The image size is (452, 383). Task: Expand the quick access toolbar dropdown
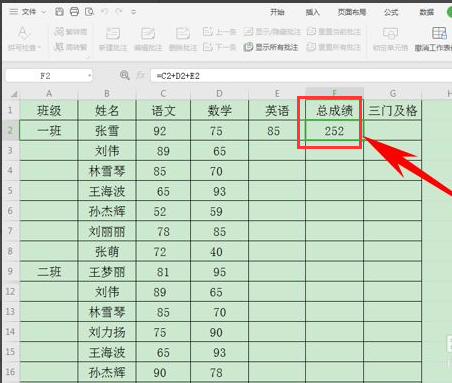tap(134, 12)
